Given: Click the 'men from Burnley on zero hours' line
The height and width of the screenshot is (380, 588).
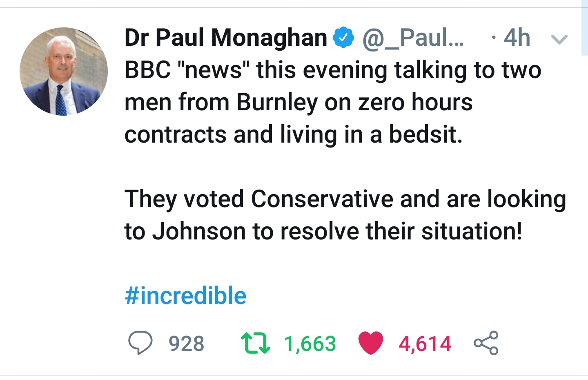Looking at the screenshot, I should point(298,102).
